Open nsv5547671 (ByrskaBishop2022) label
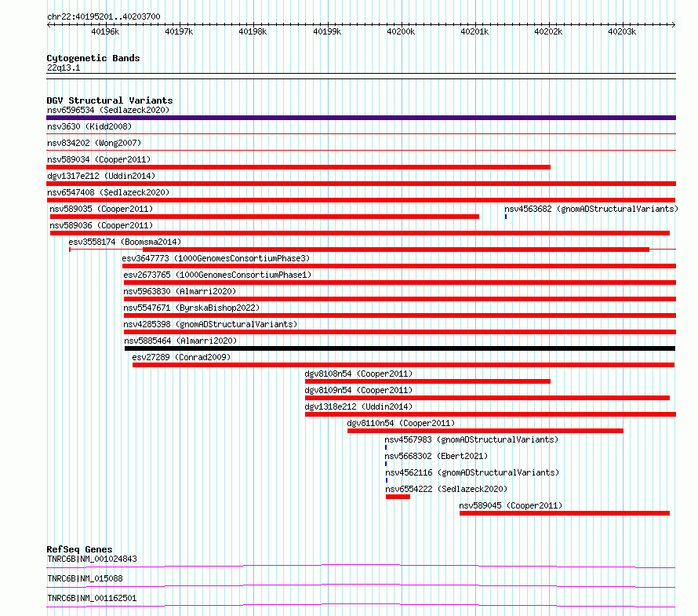This screenshot has width=698, height=616. coord(191,308)
